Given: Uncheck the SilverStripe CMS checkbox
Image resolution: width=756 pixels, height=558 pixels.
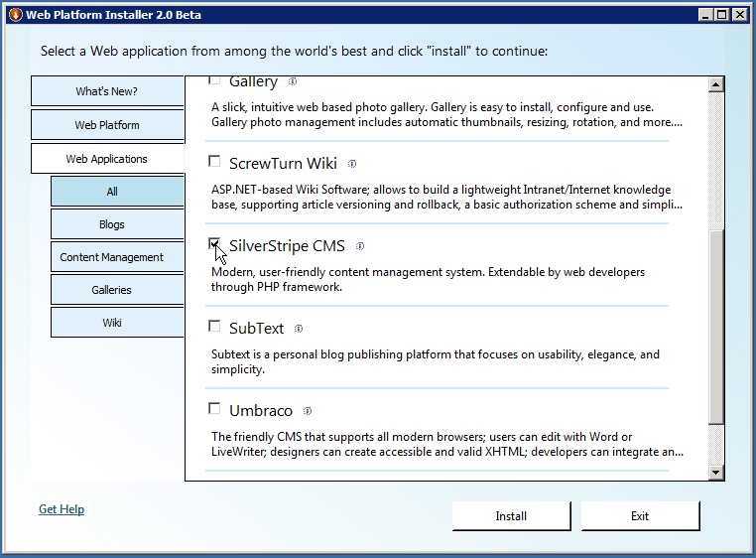Looking at the screenshot, I should tap(214, 244).
